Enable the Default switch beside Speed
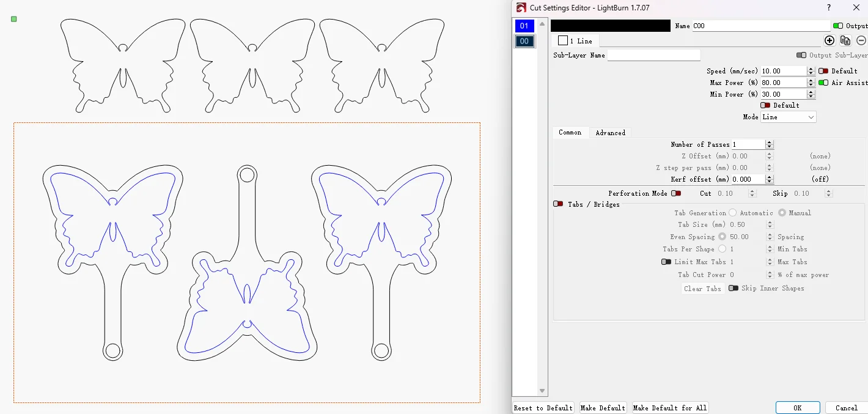 pyautogui.click(x=823, y=71)
